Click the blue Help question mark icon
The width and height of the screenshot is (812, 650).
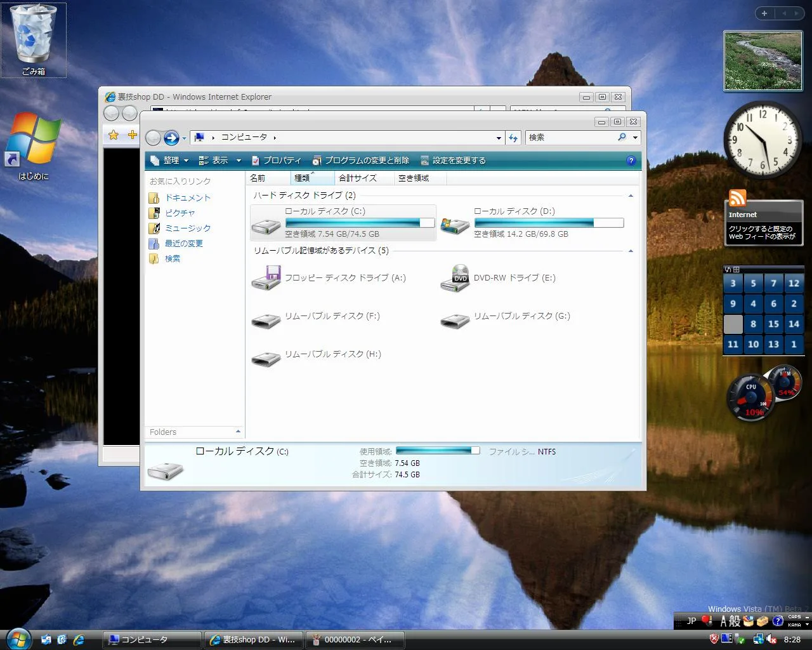(x=631, y=161)
